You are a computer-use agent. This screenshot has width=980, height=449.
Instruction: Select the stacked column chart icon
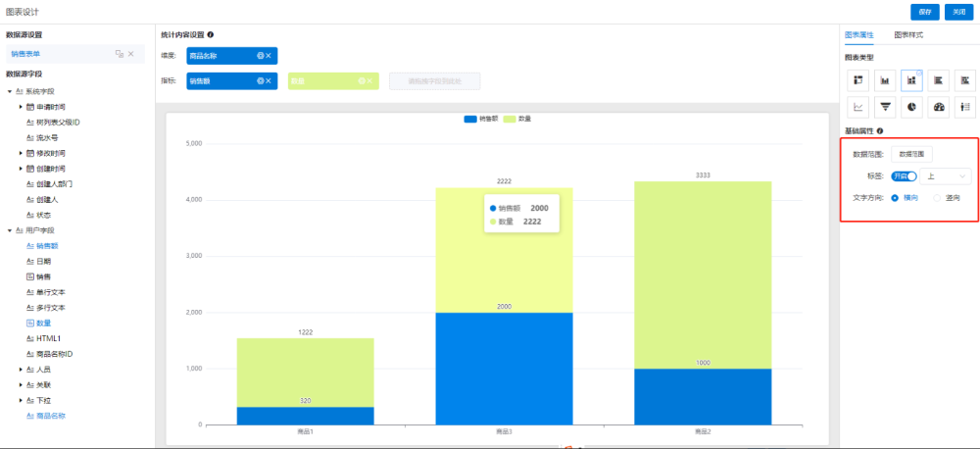pyautogui.click(x=911, y=80)
